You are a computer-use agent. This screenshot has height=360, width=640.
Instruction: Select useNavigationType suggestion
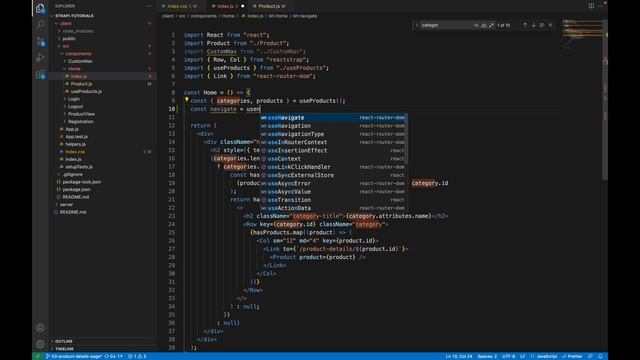point(333,134)
